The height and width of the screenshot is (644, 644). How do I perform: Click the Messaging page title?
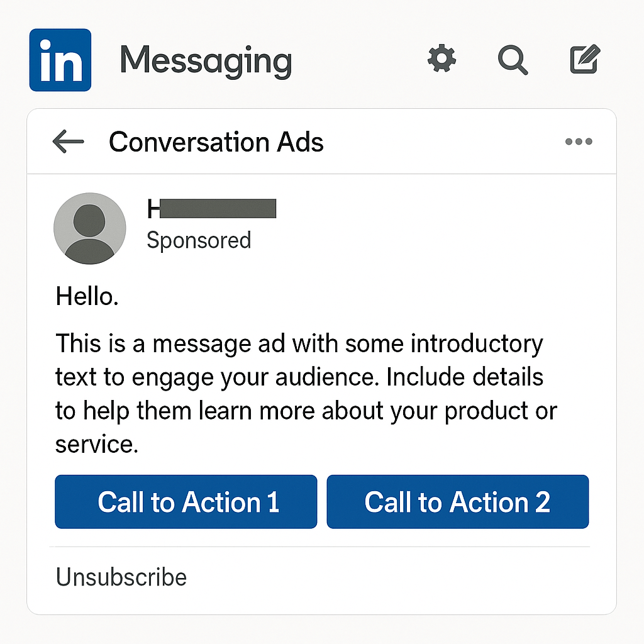coord(206,61)
